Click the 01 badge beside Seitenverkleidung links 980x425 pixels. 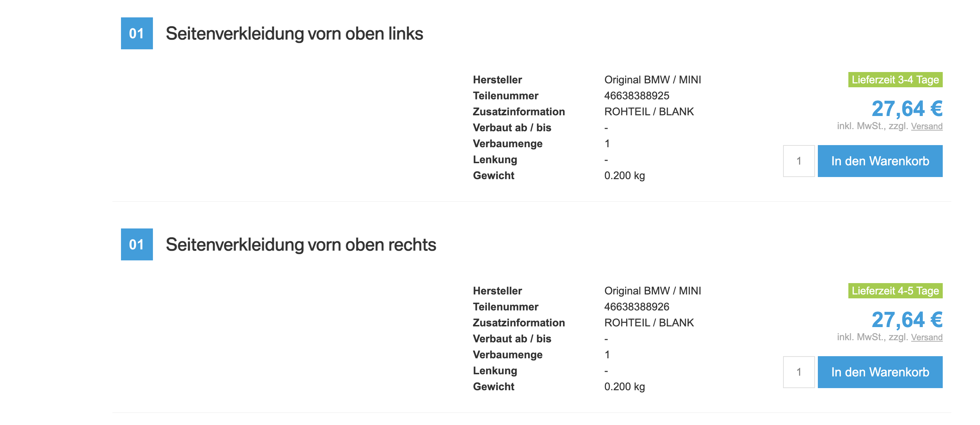coord(137,33)
